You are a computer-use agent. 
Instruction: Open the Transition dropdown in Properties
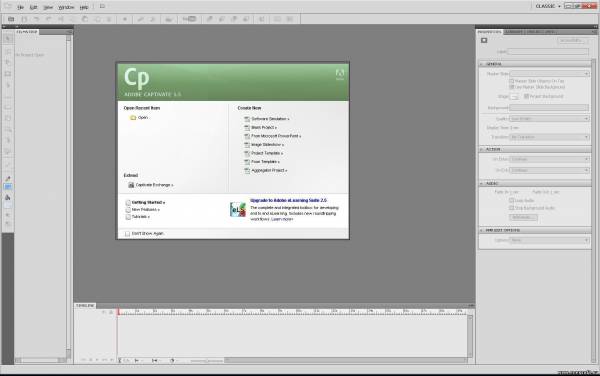coord(549,137)
